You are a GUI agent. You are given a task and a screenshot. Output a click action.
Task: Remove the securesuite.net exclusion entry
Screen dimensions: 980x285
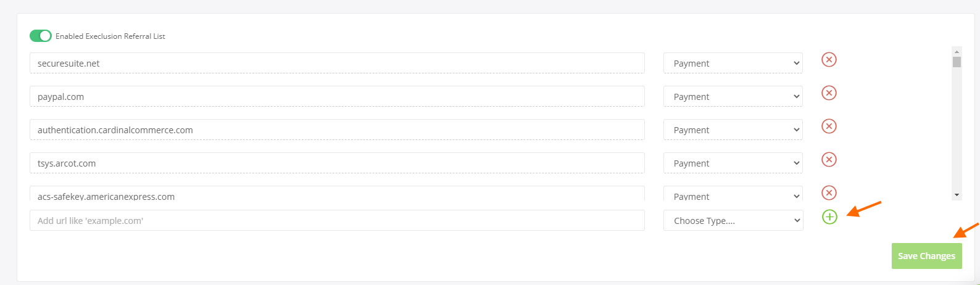pos(829,60)
